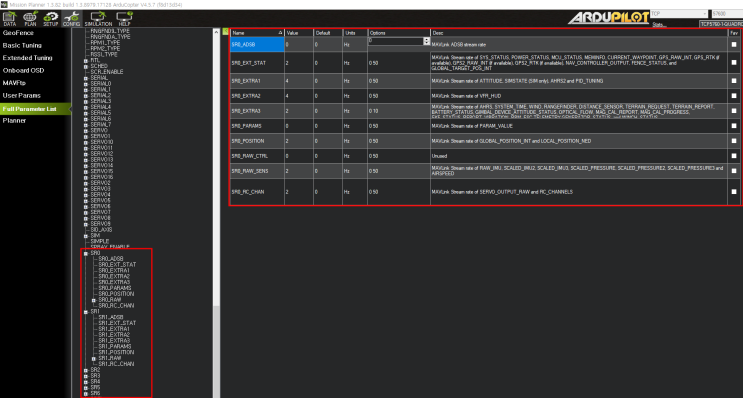The width and height of the screenshot is (743, 398).
Task: Open Onboard OSD in the sidebar
Action: click(x=23, y=71)
